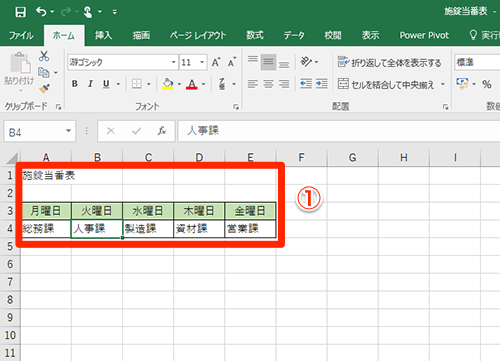Click the cell containing 製造課
The height and width of the screenshot is (361, 500).
pos(148,229)
